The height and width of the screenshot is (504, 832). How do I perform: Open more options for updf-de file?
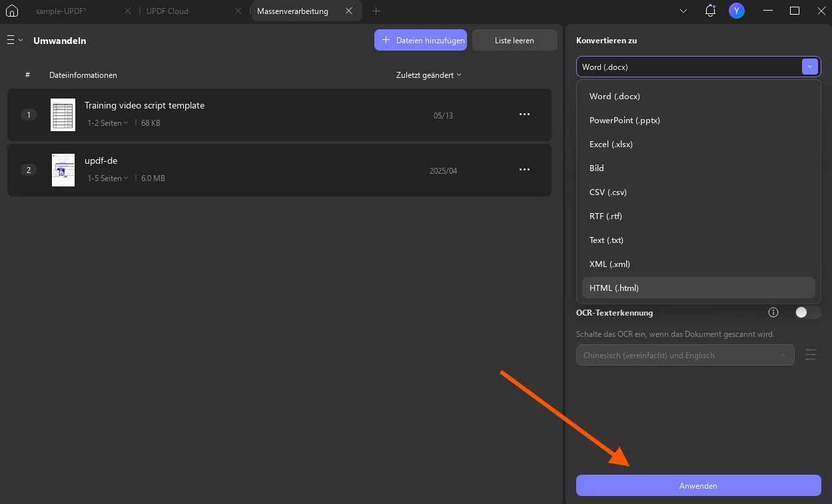point(524,170)
